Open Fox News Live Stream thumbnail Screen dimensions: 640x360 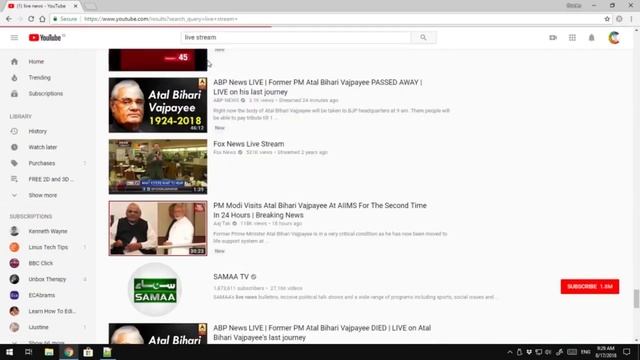[x=158, y=167]
